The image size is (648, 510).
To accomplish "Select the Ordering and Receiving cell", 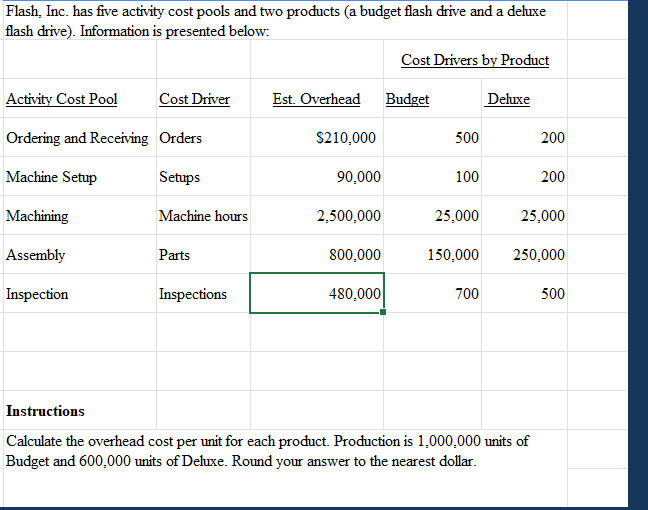I will coord(80,137).
